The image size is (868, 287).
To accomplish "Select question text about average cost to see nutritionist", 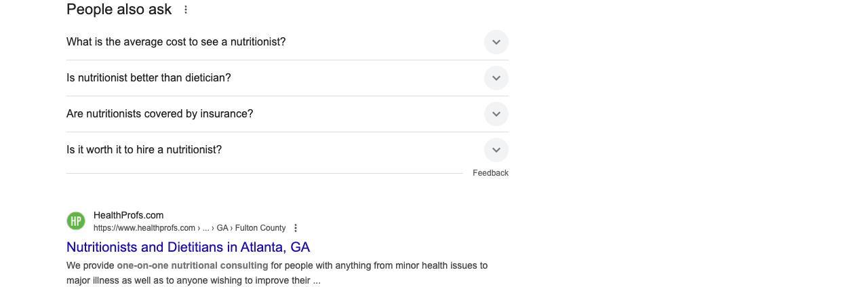I will coord(176,42).
